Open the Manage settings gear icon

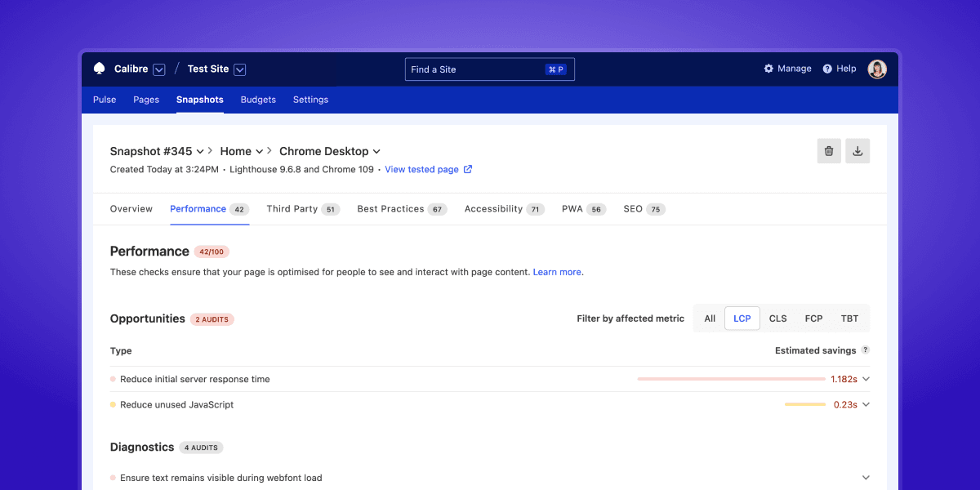768,69
